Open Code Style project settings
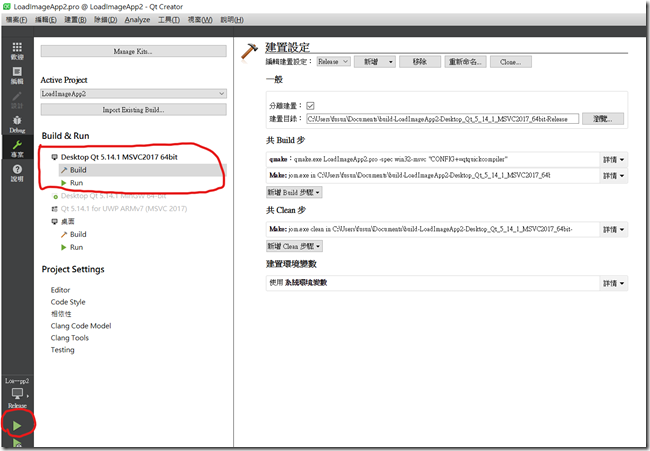Viewport: 650px width, 451px height. tap(68, 302)
